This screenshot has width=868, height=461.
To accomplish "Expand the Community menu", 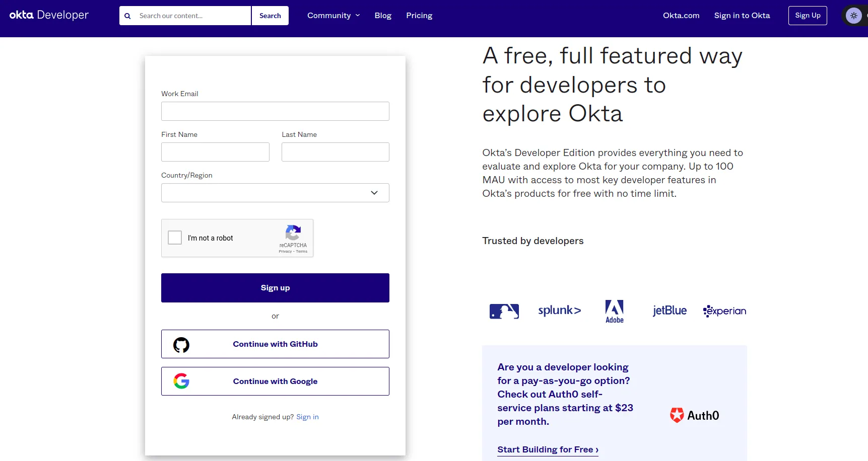I will click(333, 16).
